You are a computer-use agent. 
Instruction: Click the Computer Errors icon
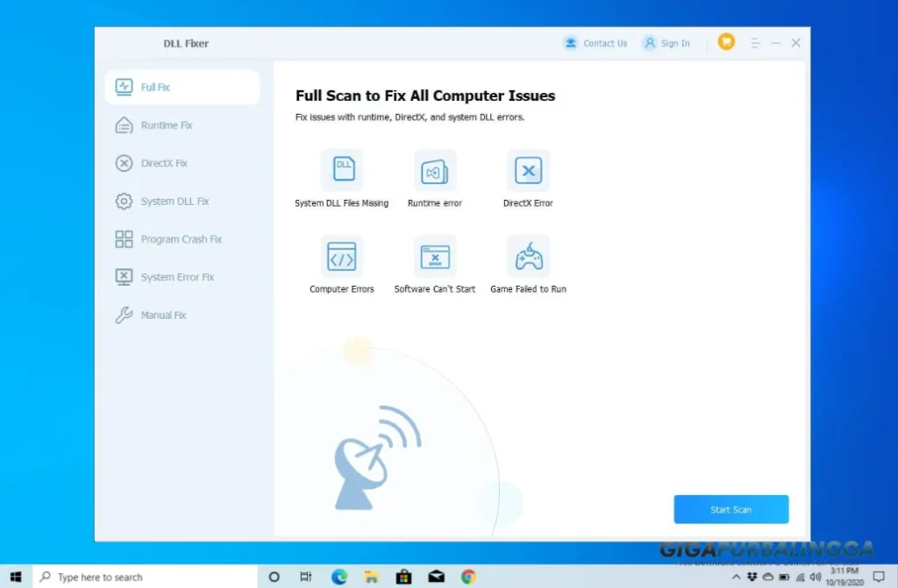(x=343, y=256)
